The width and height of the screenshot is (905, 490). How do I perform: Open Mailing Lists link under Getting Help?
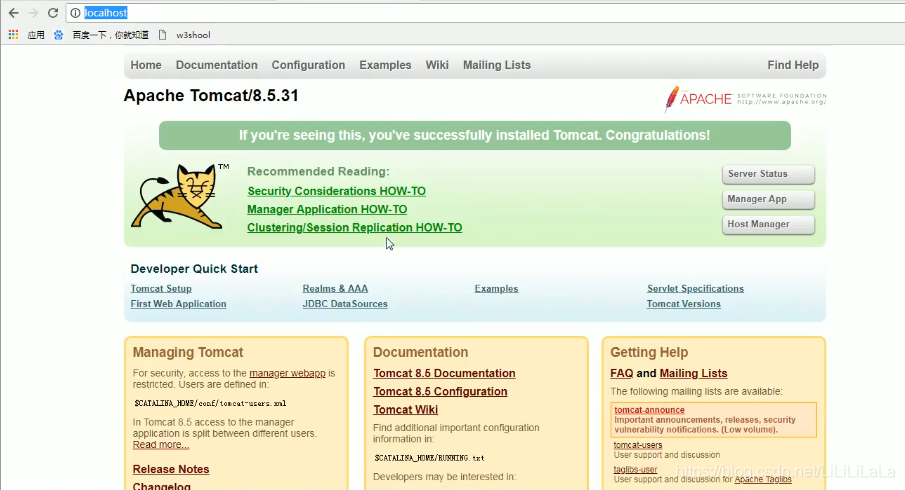click(693, 373)
